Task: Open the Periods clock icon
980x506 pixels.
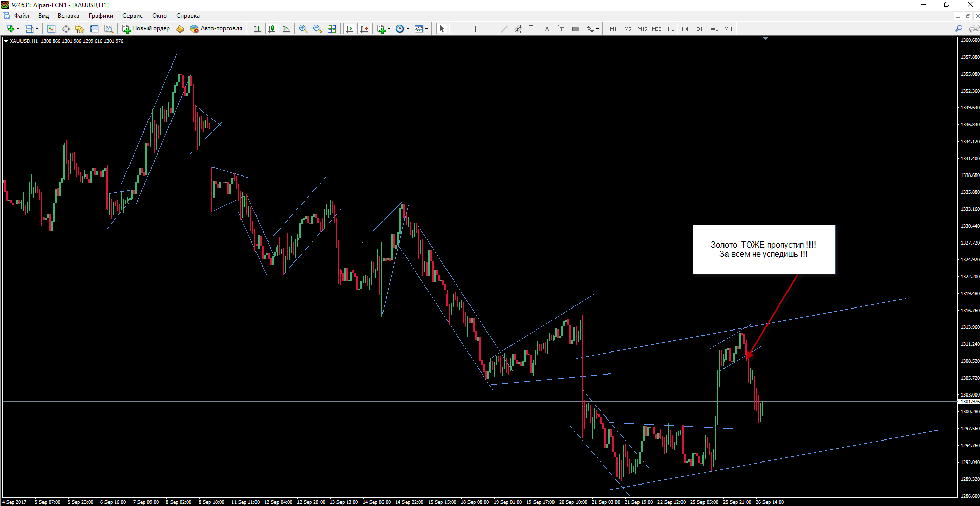Action: coord(400,29)
